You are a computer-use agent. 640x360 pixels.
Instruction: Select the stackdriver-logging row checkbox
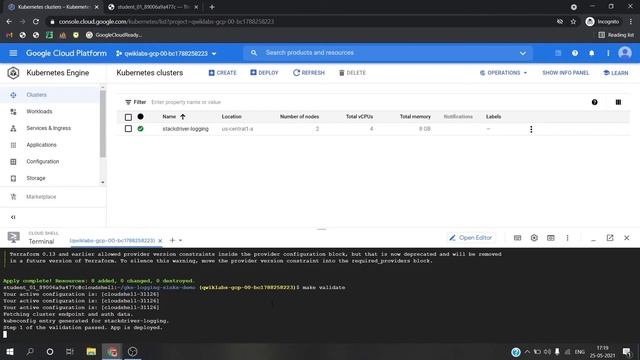pos(128,129)
